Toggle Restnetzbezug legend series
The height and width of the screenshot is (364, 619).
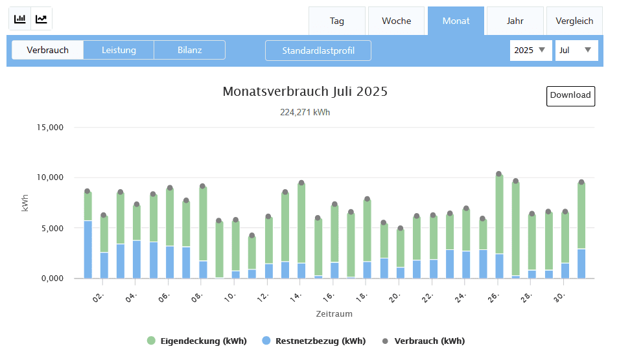pyautogui.click(x=320, y=341)
